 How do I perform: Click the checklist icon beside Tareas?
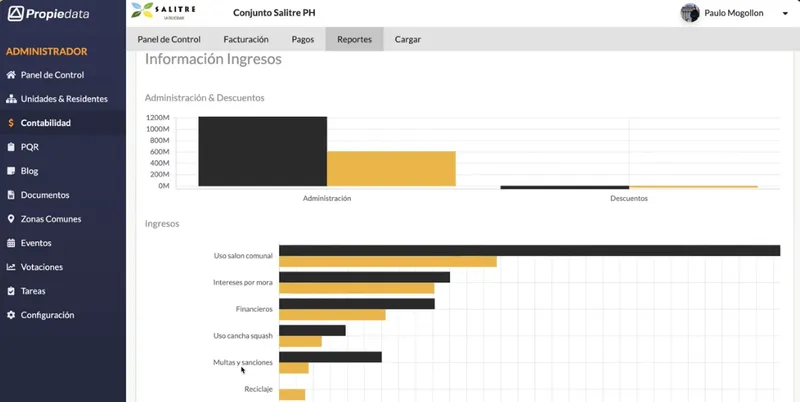[x=11, y=291]
